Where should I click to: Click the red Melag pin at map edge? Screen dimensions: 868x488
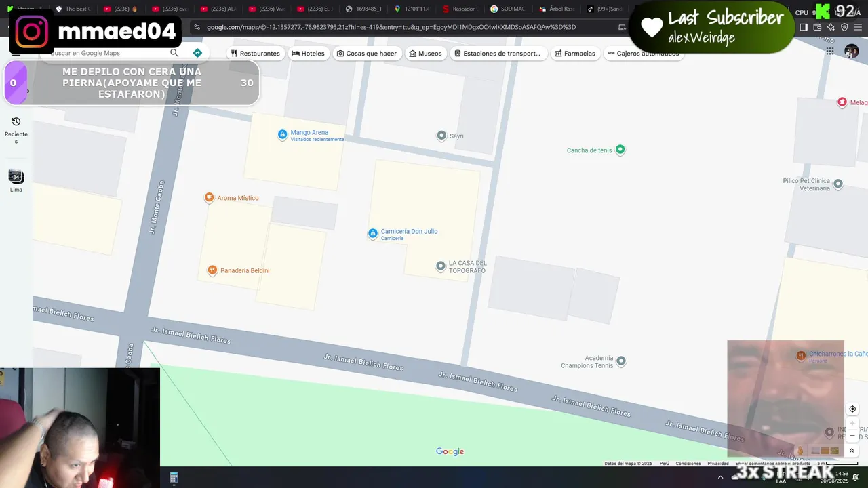[842, 102]
